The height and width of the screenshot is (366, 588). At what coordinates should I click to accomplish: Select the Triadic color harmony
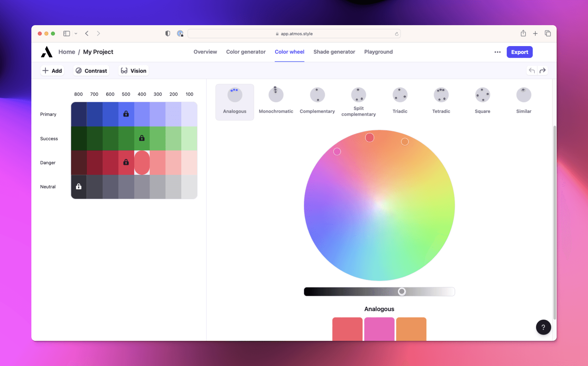(400, 94)
